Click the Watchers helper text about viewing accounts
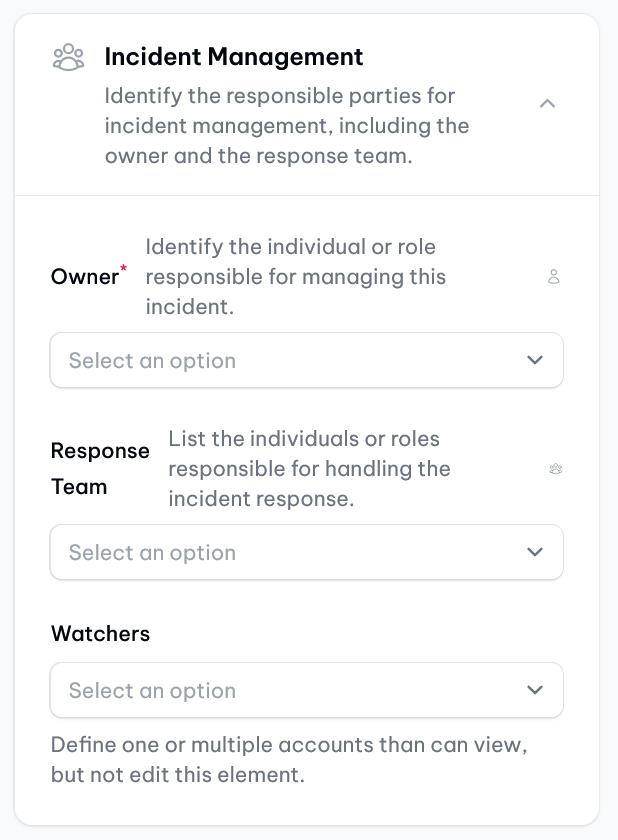Image resolution: width=618 pixels, height=840 pixels. [289, 760]
